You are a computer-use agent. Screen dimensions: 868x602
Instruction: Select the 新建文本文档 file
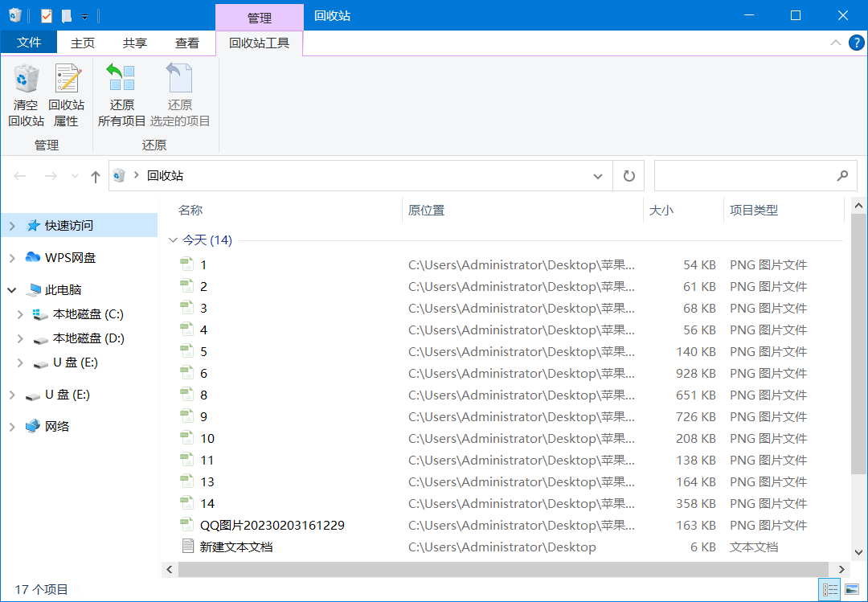click(x=236, y=547)
